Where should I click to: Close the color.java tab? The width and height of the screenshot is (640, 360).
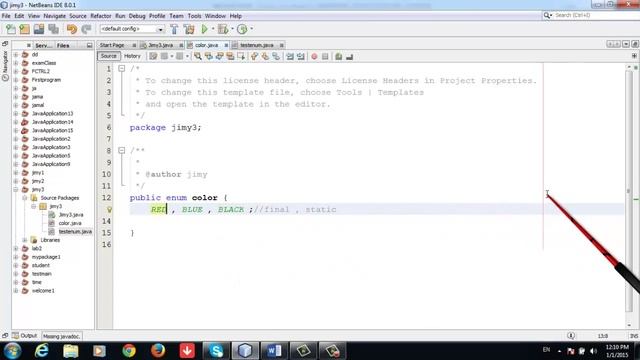(226, 45)
